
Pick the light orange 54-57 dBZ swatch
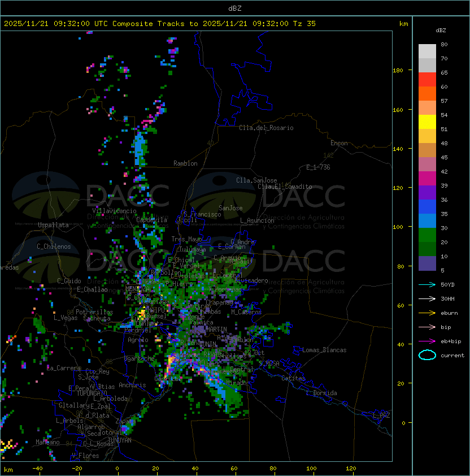(x=427, y=108)
